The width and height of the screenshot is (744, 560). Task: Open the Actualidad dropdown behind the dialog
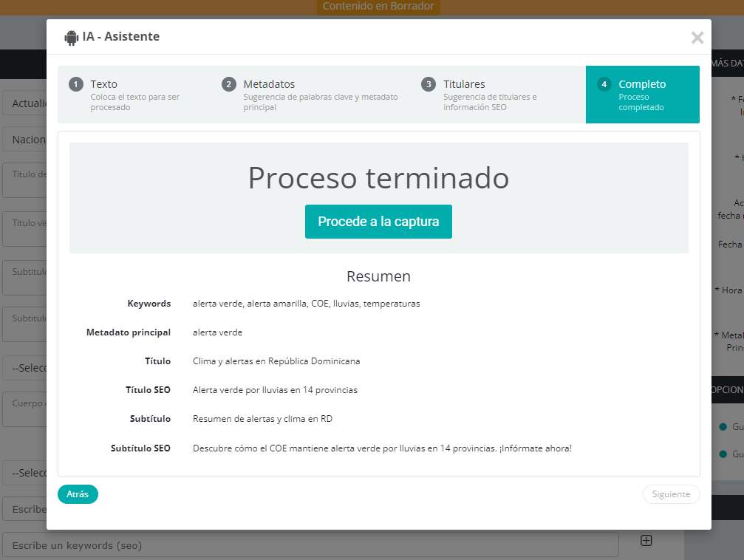pos(26,103)
